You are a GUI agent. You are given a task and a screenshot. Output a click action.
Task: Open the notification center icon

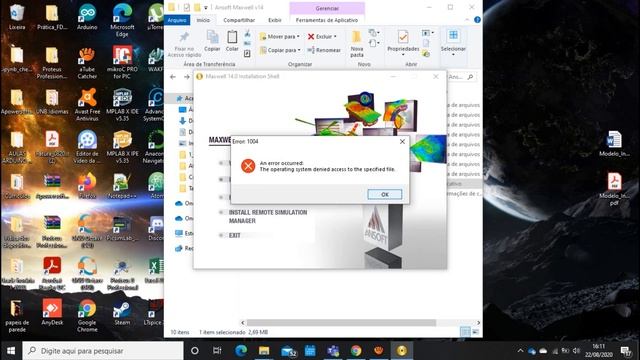626,351
